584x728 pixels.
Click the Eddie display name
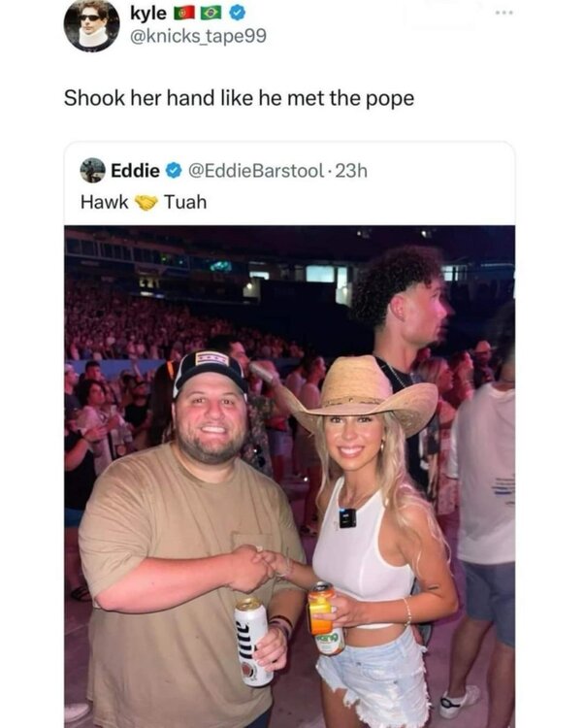pos(136,171)
